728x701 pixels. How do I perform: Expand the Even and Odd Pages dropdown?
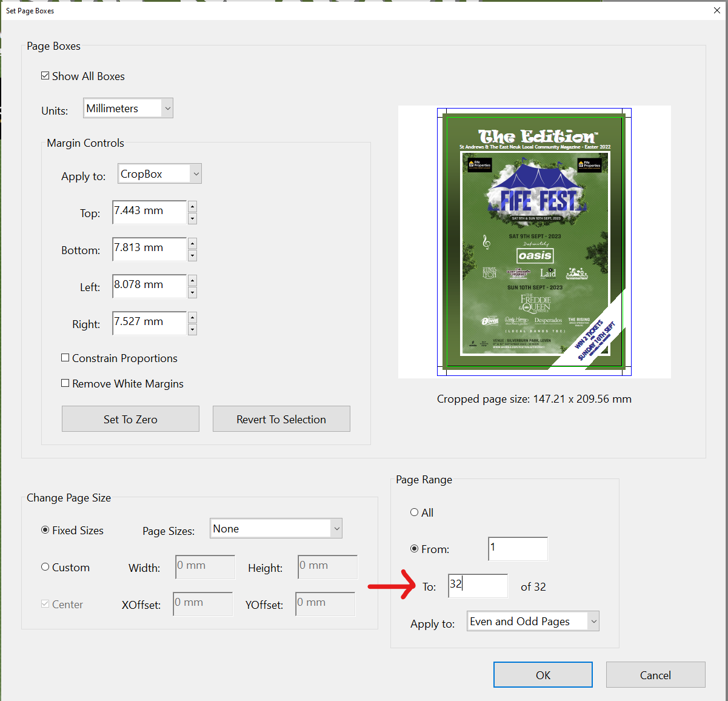pos(532,622)
